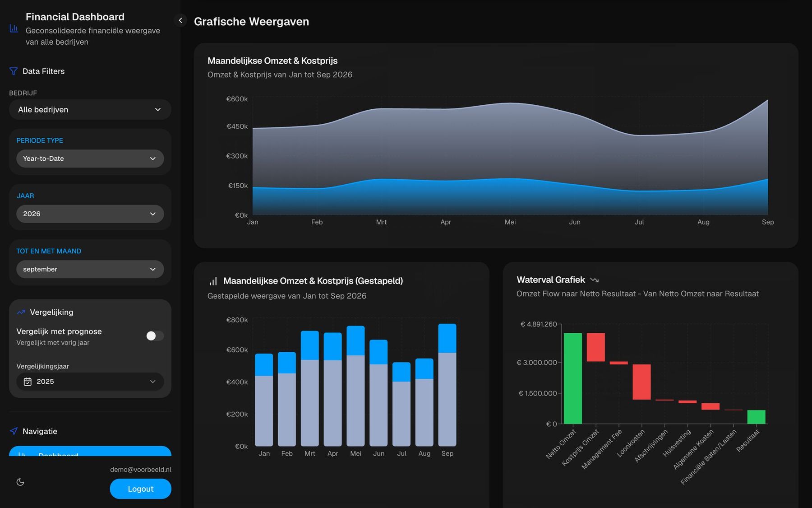812x508 pixels.
Task: Open the Periode Type dropdown Year-to-Date
Action: pyautogui.click(x=90, y=158)
